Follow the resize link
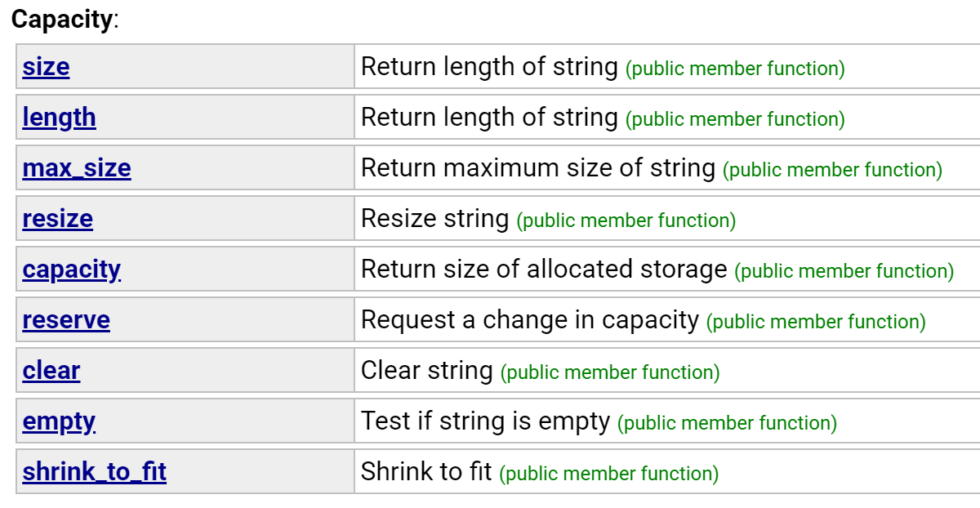 [57, 219]
